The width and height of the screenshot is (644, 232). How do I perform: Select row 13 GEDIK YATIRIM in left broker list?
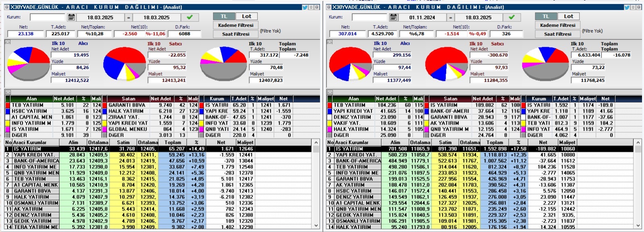click(158, 221)
